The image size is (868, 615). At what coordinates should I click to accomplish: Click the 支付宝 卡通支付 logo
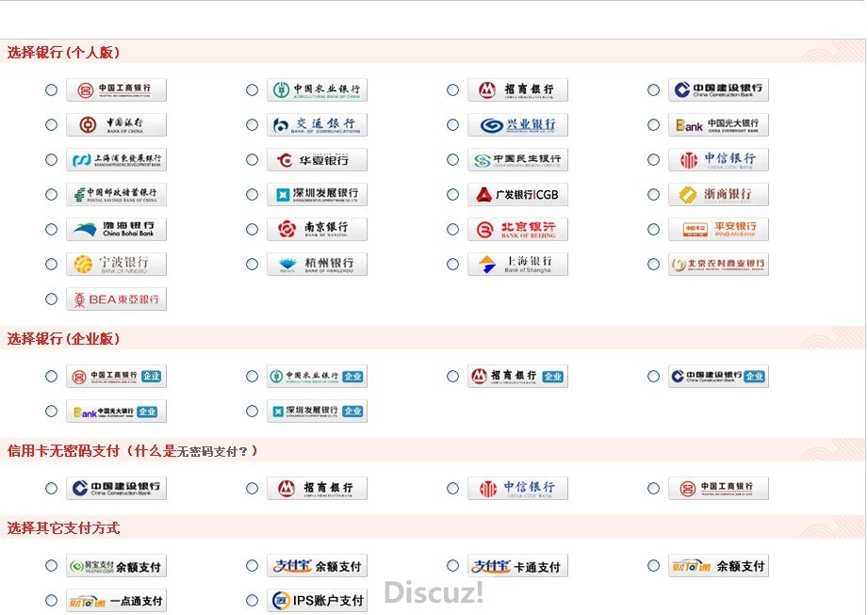pyautogui.click(x=517, y=565)
